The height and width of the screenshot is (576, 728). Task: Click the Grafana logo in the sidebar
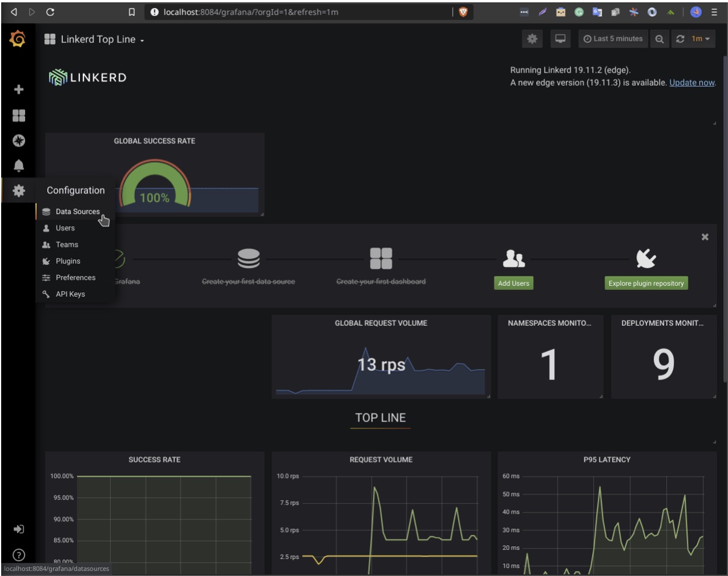[x=18, y=39]
